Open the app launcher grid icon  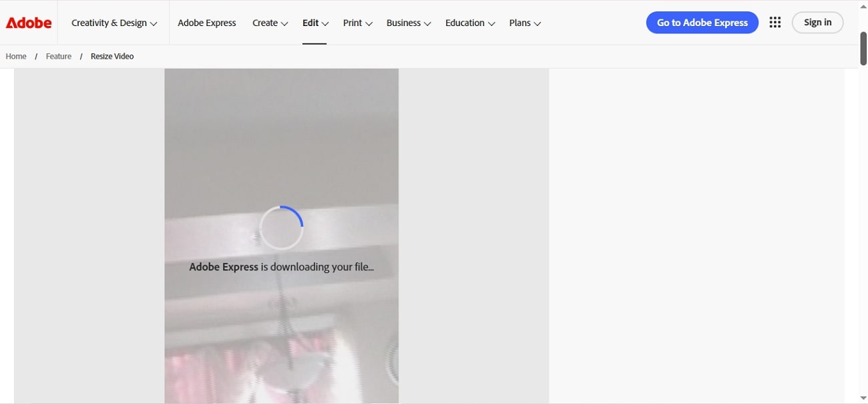coord(775,22)
